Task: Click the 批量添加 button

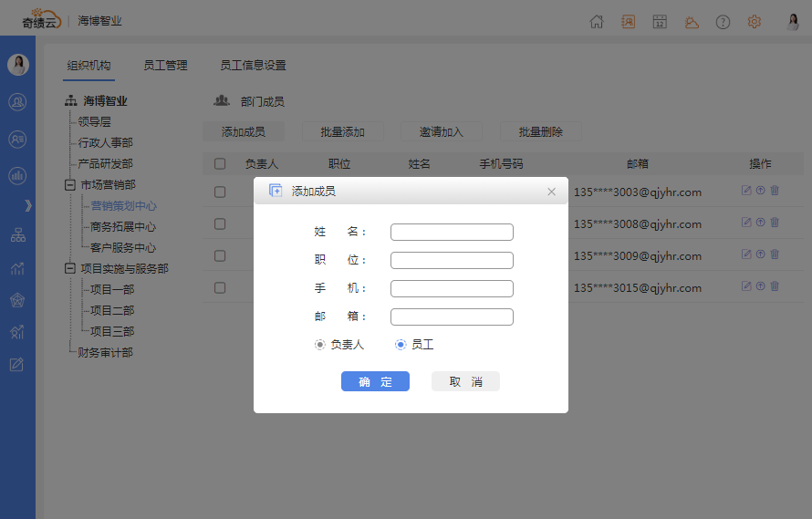Action: coord(342,132)
